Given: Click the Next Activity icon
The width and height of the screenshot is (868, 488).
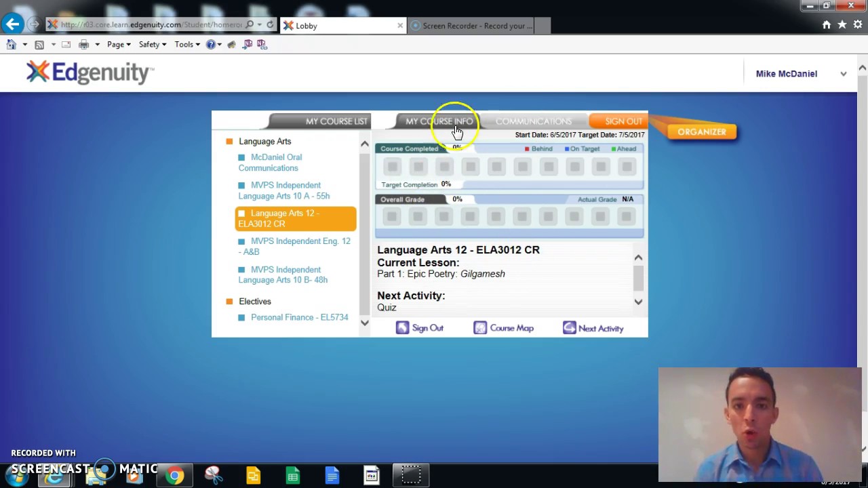Looking at the screenshot, I should click(569, 328).
